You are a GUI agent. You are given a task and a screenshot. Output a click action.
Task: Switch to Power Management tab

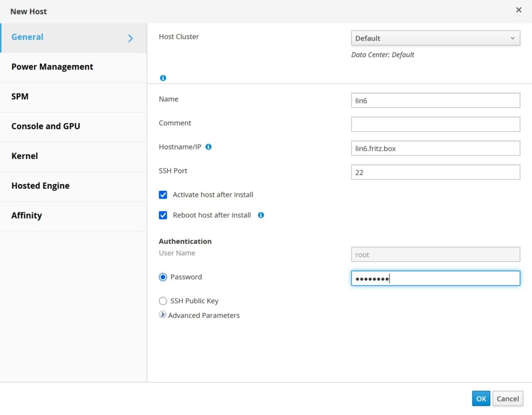tap(73, 67)
